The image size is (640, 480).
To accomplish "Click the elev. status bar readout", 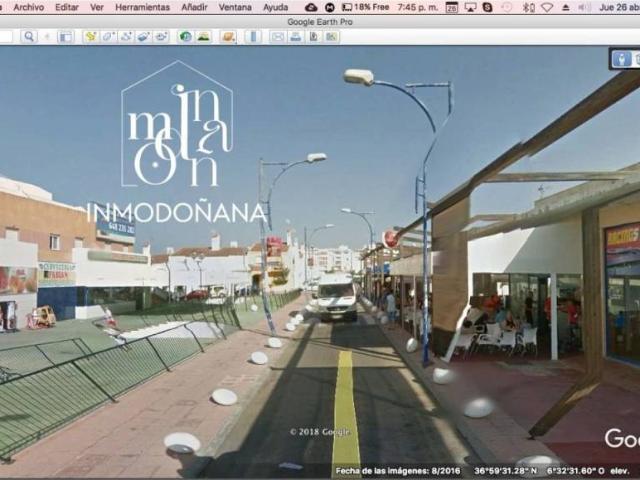I will (620, 471).
